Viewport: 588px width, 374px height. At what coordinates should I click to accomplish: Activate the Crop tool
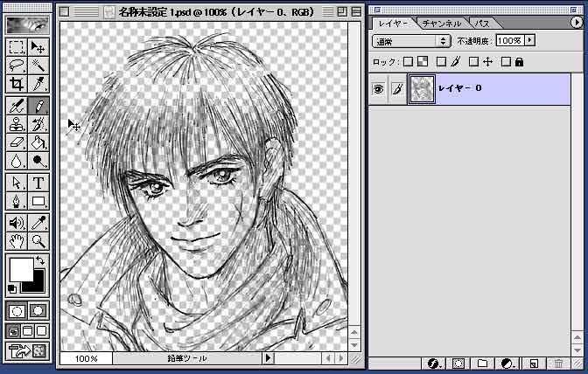pyautogui.click(x=16, y=85)
